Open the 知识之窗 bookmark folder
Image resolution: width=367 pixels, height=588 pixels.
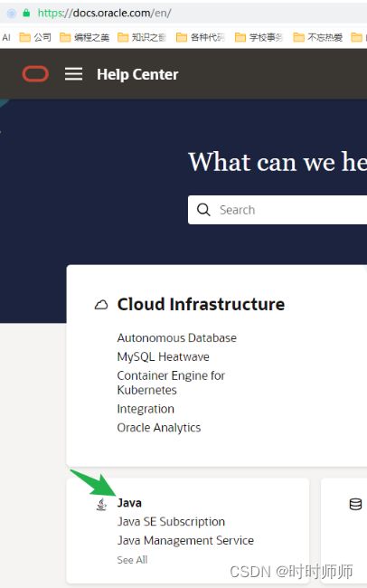142,37
